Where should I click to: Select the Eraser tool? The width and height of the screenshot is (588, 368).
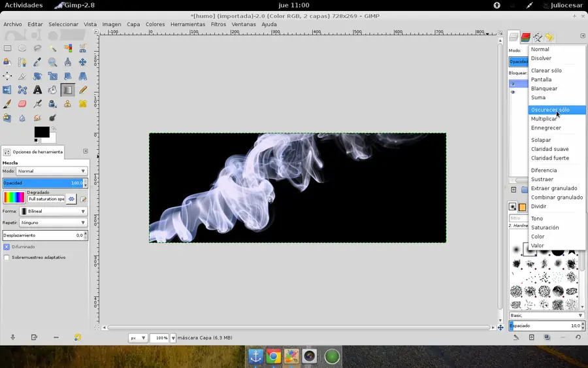point(22,104)
